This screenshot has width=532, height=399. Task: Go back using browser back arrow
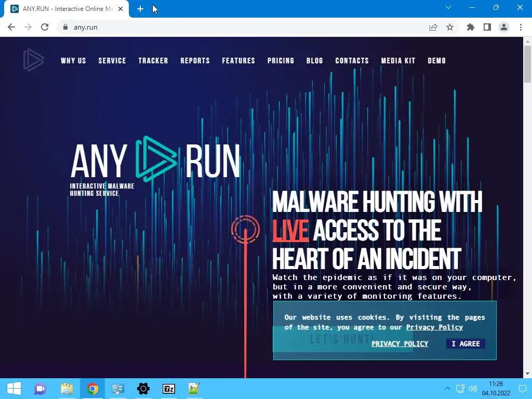pos(11,27)
